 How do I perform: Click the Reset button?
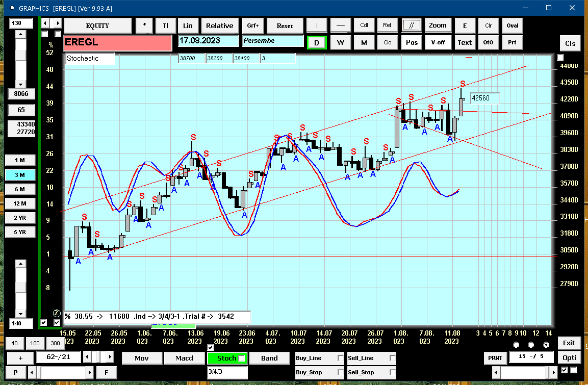click(x=285, y=25)
